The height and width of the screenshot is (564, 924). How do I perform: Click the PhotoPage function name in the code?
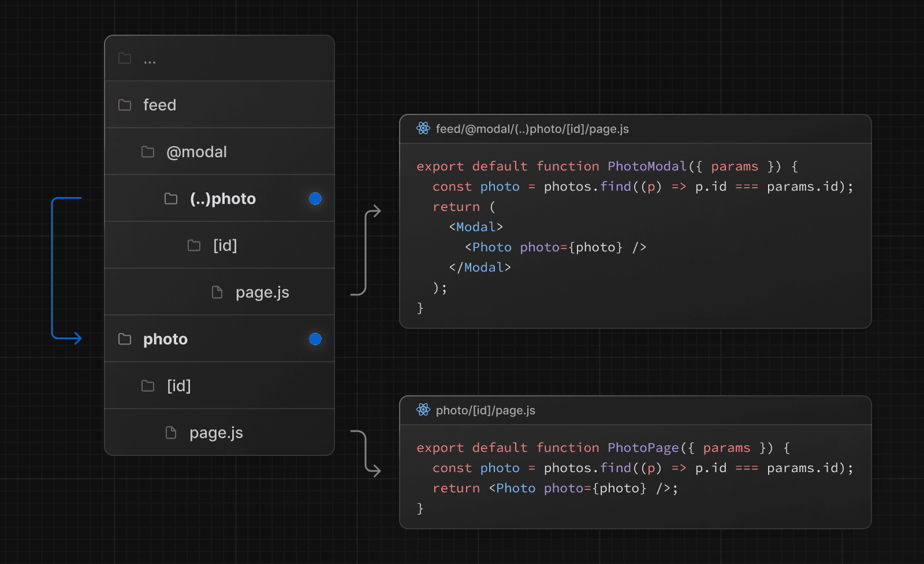point(643,447)
